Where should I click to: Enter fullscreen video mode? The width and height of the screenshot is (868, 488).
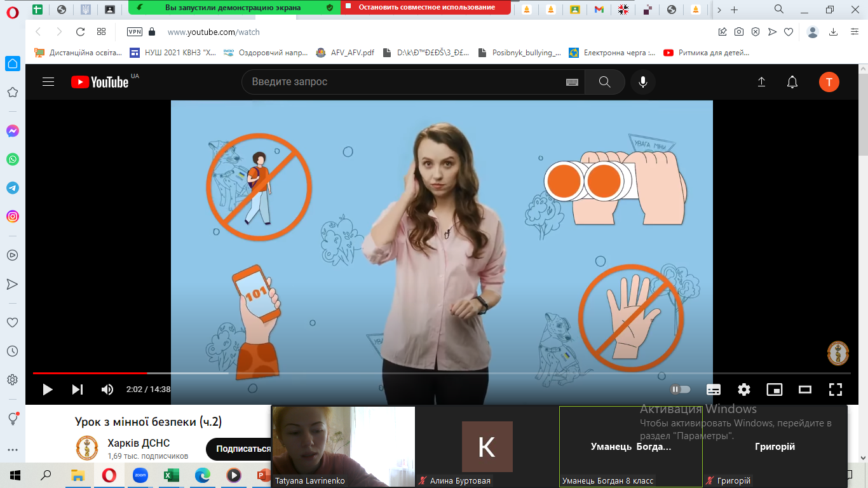coord(836,390)
